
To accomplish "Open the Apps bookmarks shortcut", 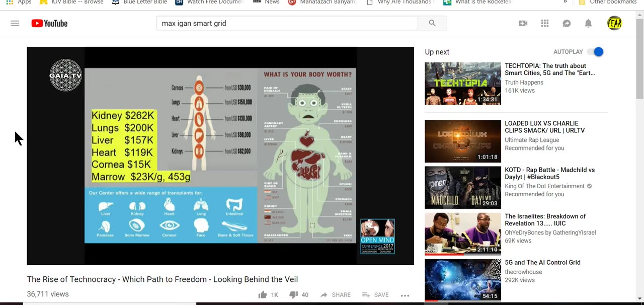I will (x=19, y=2).
